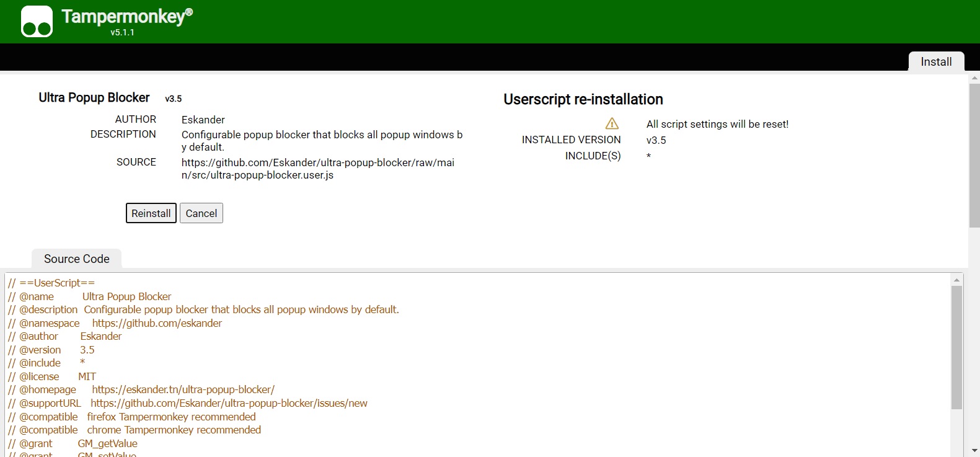Click the 'All script settings will be reset!' warning

pyautogui.click(x=717, y=124)
